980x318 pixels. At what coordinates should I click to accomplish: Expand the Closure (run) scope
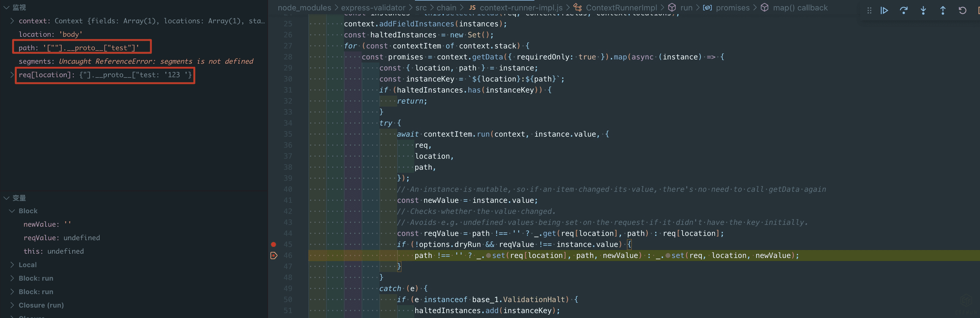point(12,305)
